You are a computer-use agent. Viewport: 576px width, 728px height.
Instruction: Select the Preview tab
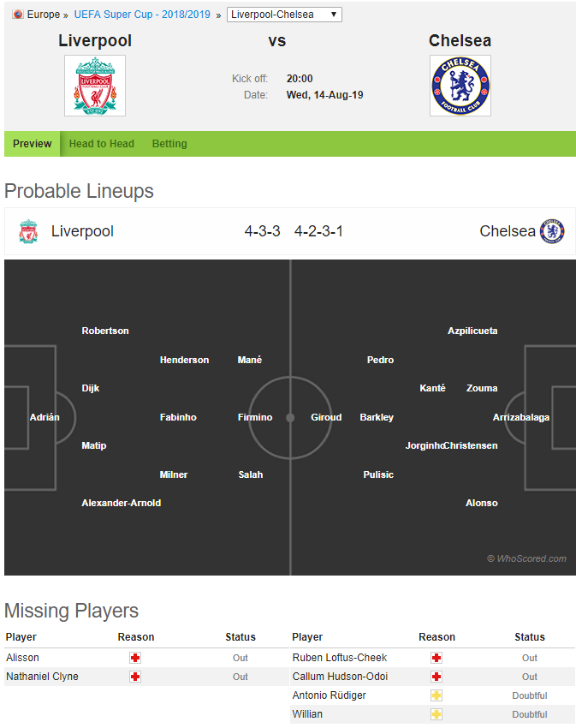point(32,144)
